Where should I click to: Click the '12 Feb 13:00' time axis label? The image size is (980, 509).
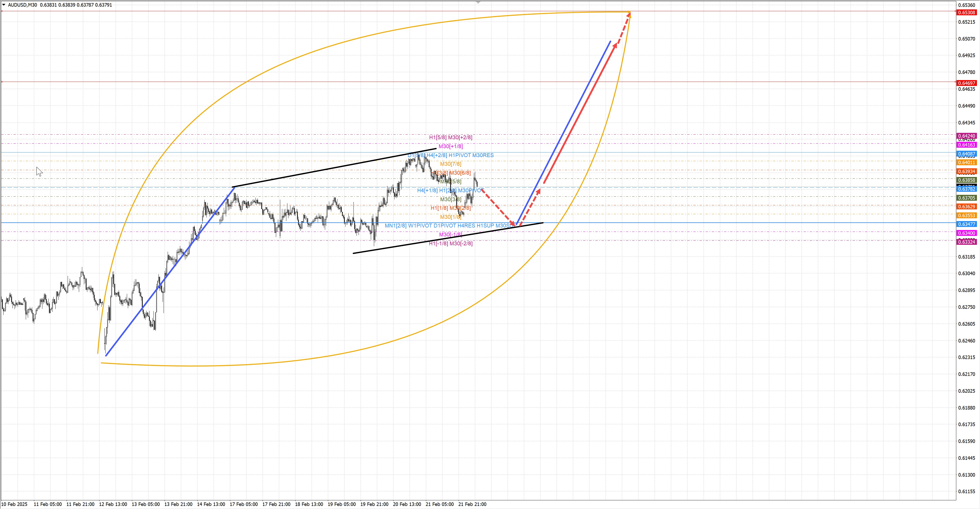(x=113, y=504)
